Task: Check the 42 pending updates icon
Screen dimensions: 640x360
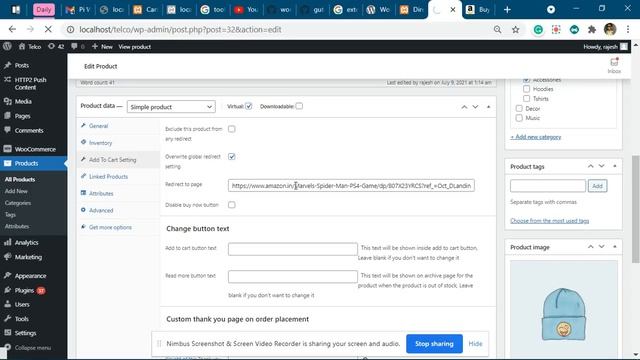Action: pos(56,47)
